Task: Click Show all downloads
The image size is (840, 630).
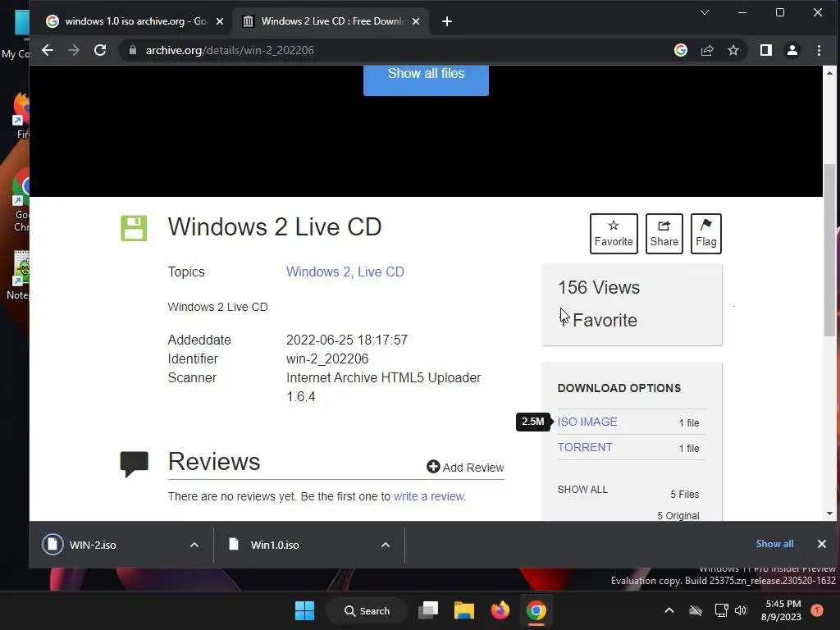Action: click(x=774, y=544)
